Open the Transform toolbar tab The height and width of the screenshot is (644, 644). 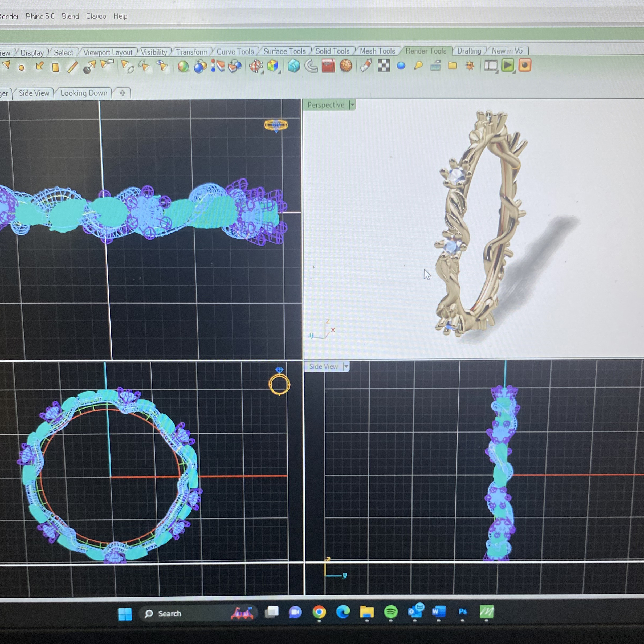191,52
